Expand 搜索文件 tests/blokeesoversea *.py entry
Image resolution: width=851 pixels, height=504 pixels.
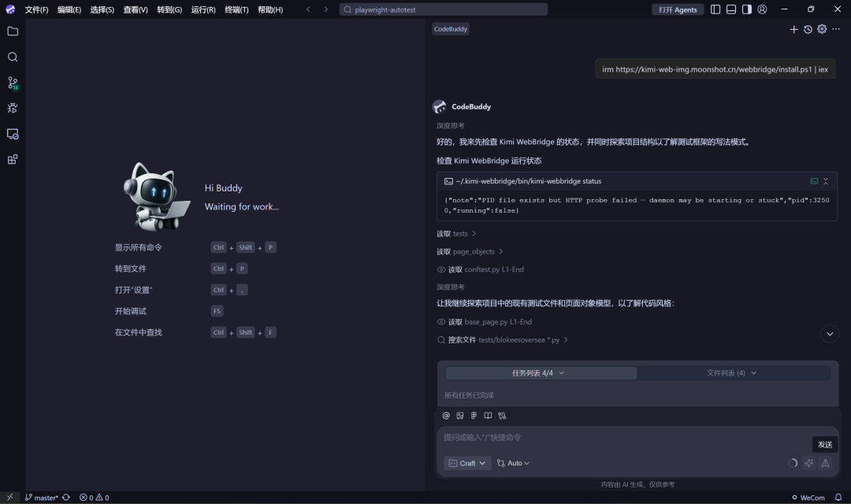[503, 340]
